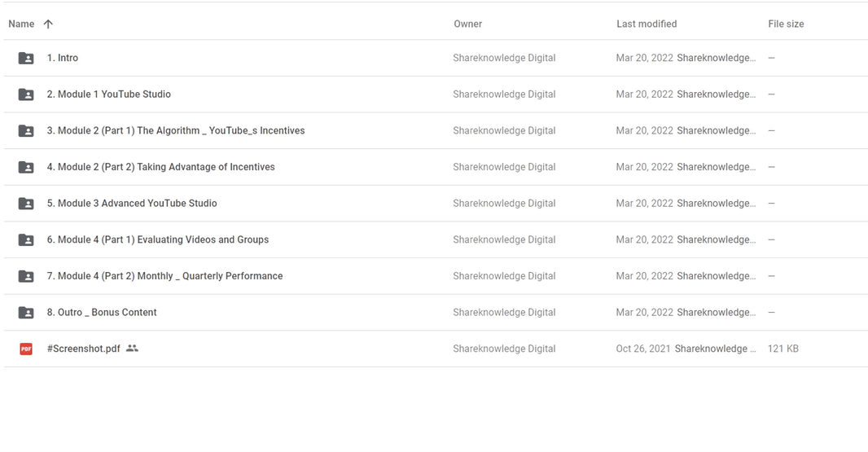The width and height of the screenshot is (868, 452).
Task: Select 5. Module 3 Advanced YouTube Studio row name
Action: [x=132, y=204]
